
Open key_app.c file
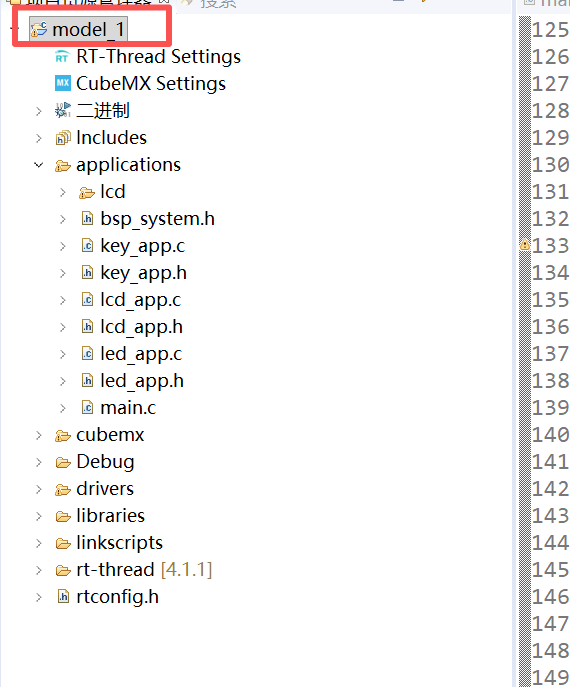pyautogui.click(x=142, y=246)
